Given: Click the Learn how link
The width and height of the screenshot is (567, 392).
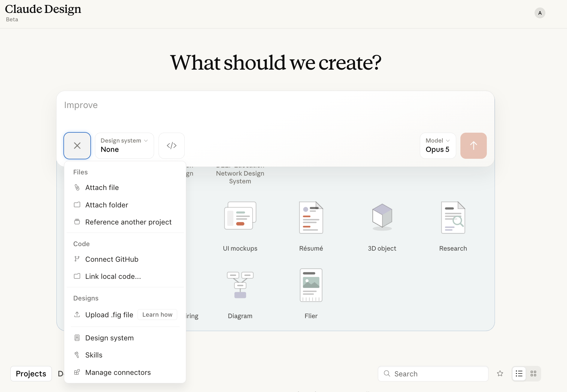Looking at the screenshot, I should tap(157, 315).
